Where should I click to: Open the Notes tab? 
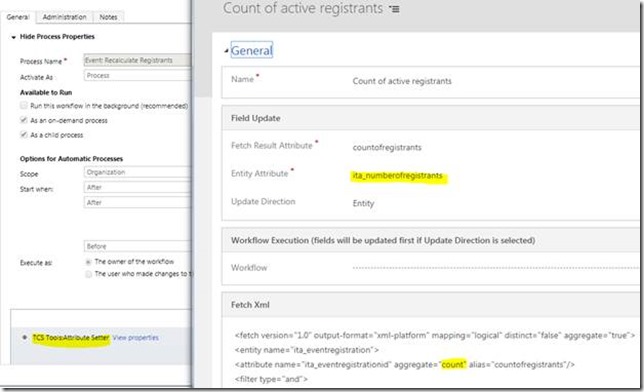pos(108,17)
